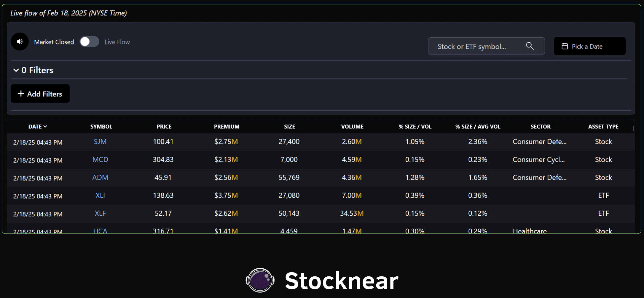Sort by the % SIZE / VOL header

coord(415,126)
